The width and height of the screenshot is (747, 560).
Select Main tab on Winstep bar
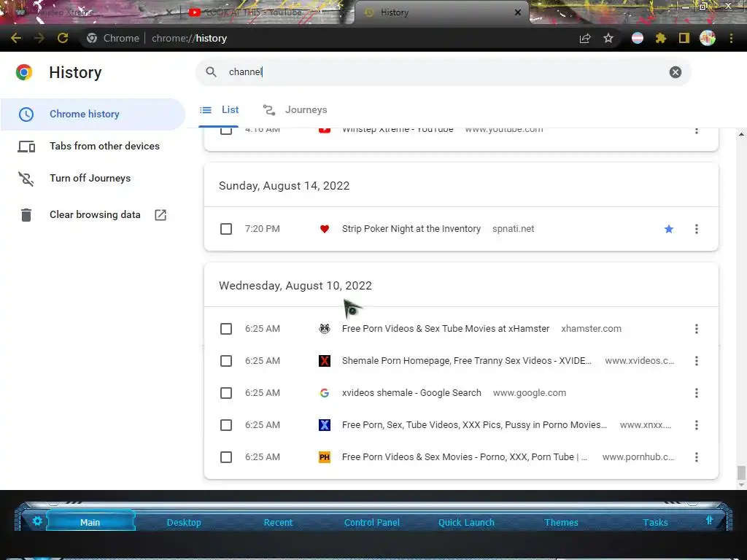(x=90, y=522)
